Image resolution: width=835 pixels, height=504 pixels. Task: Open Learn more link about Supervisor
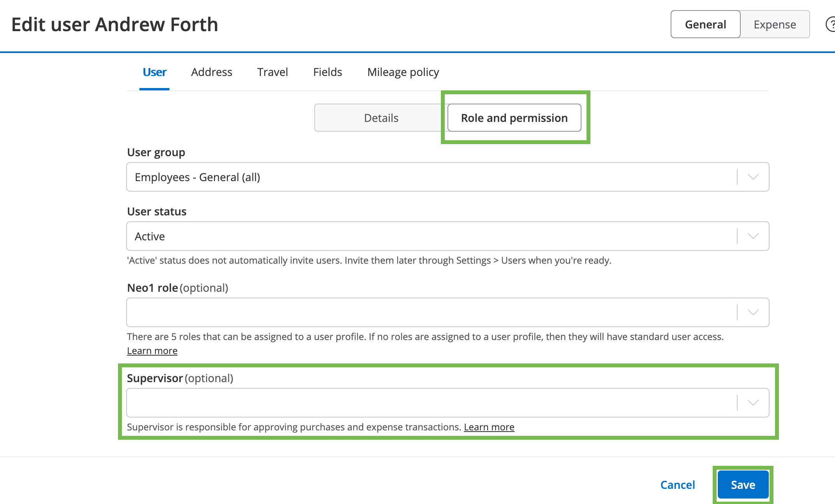coord(489,427)
